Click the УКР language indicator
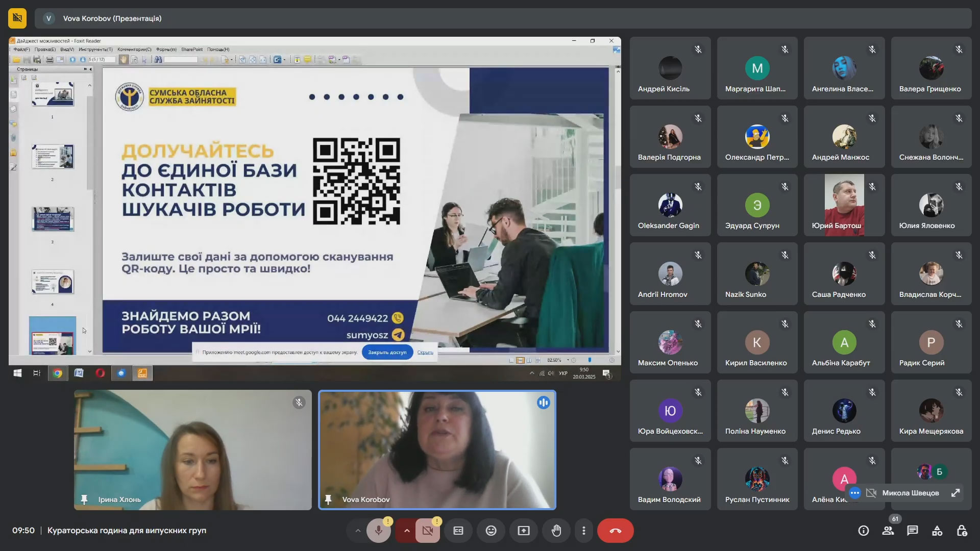The image size is (980, 551). pos(563,373)
